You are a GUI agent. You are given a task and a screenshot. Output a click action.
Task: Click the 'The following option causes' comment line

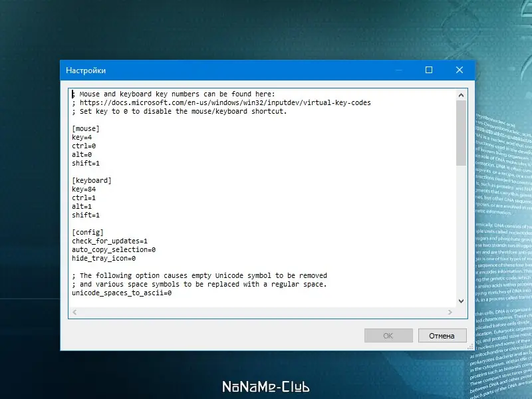point(199,275)
